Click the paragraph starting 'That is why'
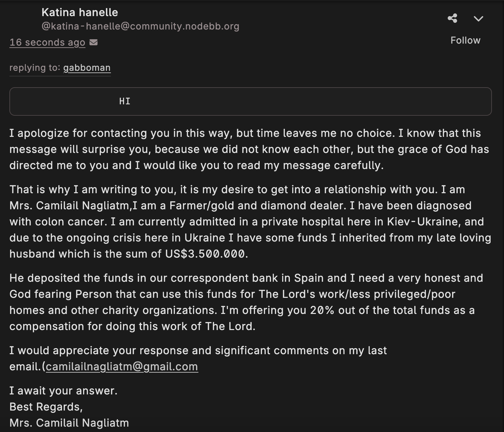504x432 pixels. (x=250, y=222)
